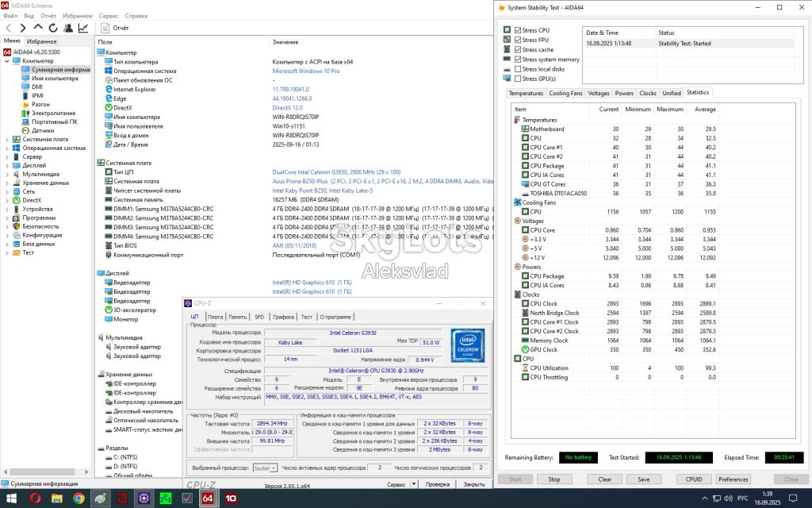Image resolution: width=812 pixels, height=508 pixels.
Task: Open the user icon in AIDA64 toolbar
Action: (68, 28)
